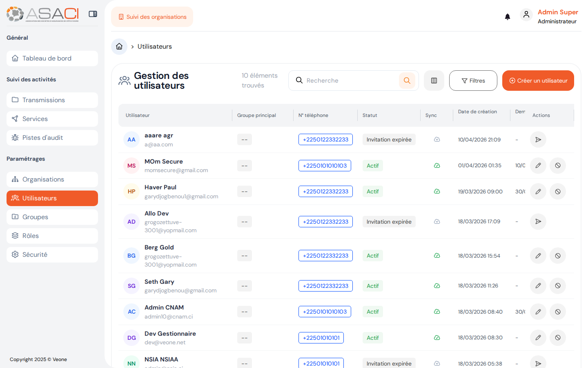Screen dimensions: 588x368
Task: Edit MOm Secure using the pencil icon
Action: [x=538, y=166]
